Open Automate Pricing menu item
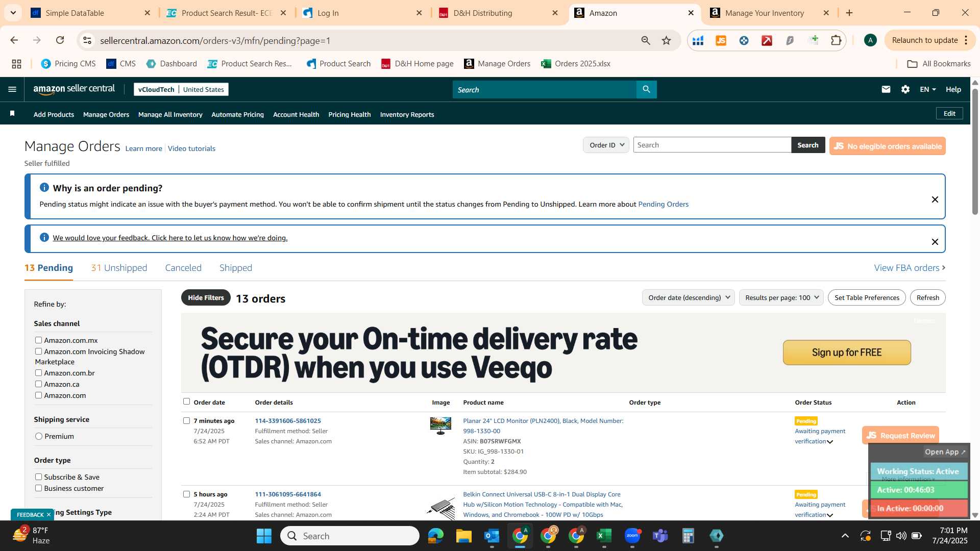980x551 pixels. pyautogui.click(x=237, y=114)
